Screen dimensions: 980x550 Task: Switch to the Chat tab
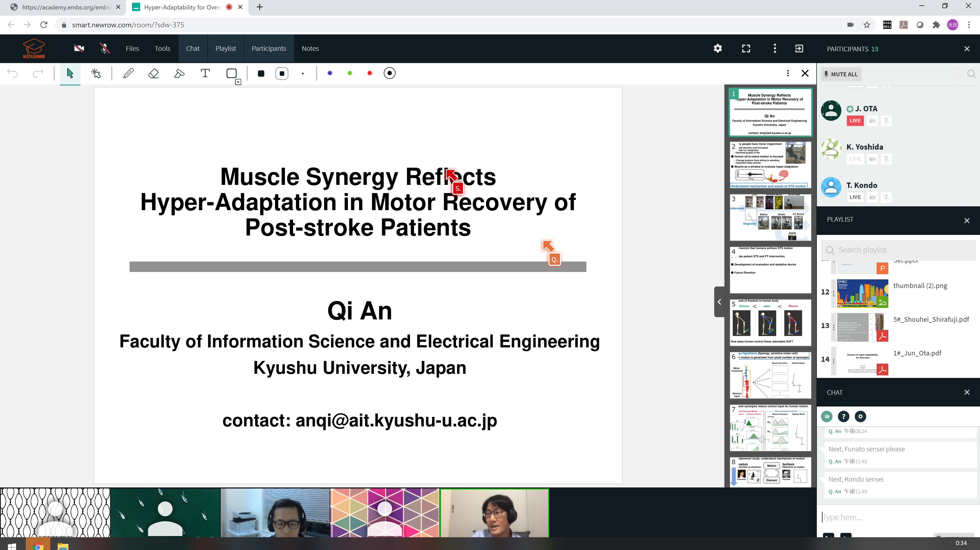pos(193,48)
